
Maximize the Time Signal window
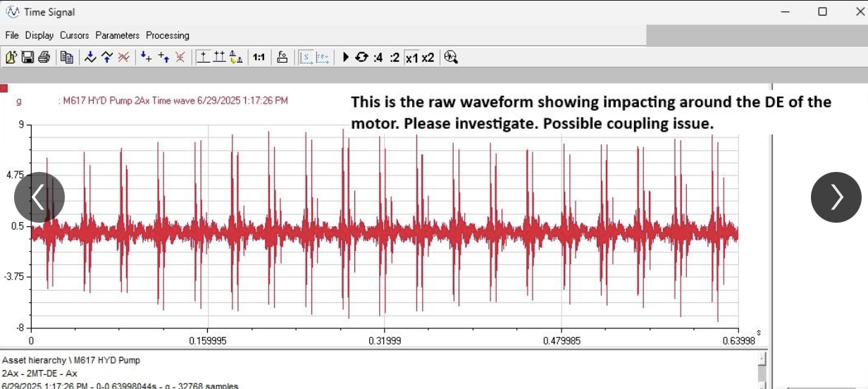[822, 12]
